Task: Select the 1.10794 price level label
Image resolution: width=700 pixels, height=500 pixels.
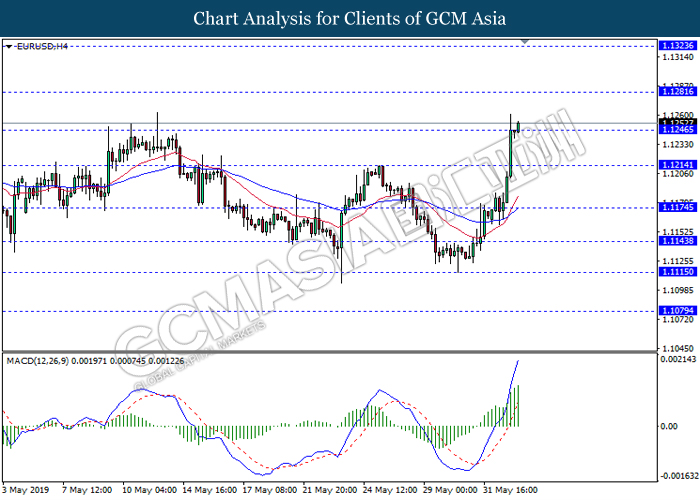Action: [x=678, y=310]
